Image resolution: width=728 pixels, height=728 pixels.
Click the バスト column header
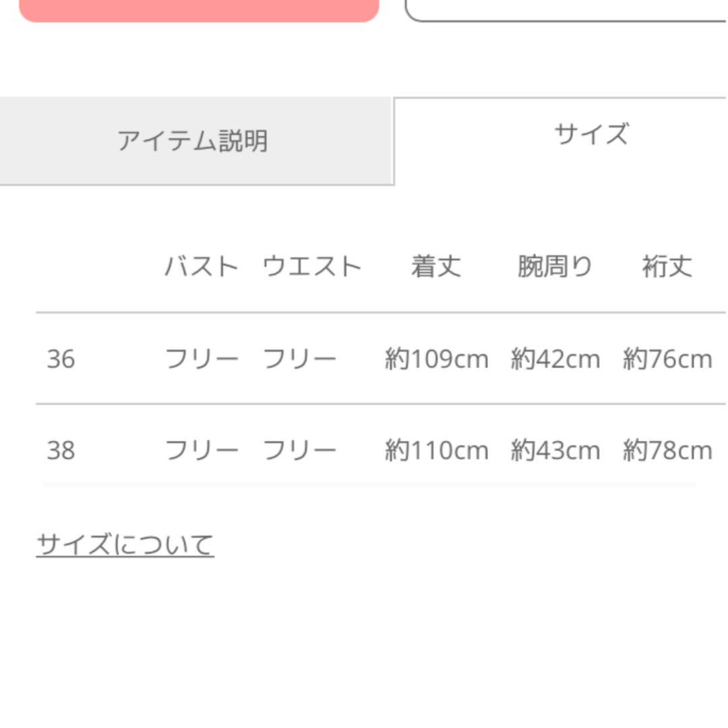[202, 266]
